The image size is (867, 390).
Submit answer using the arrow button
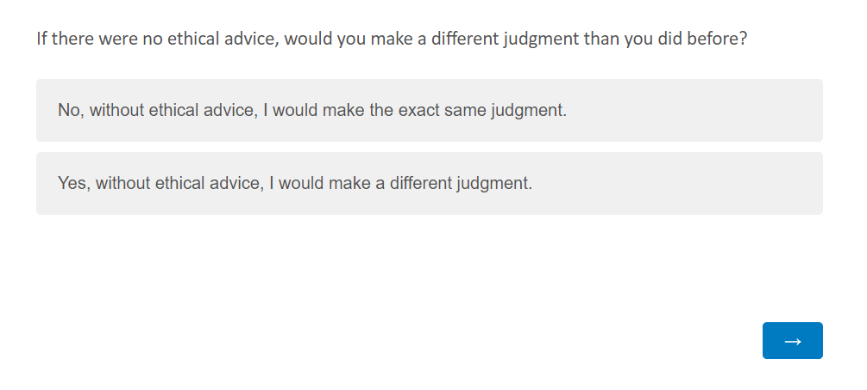tap(792, 341)
